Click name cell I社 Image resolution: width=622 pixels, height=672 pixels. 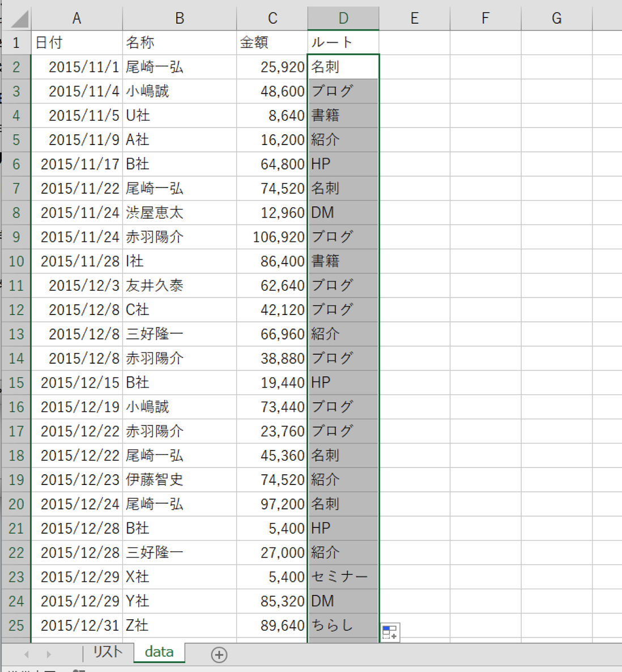pos(180,261)
